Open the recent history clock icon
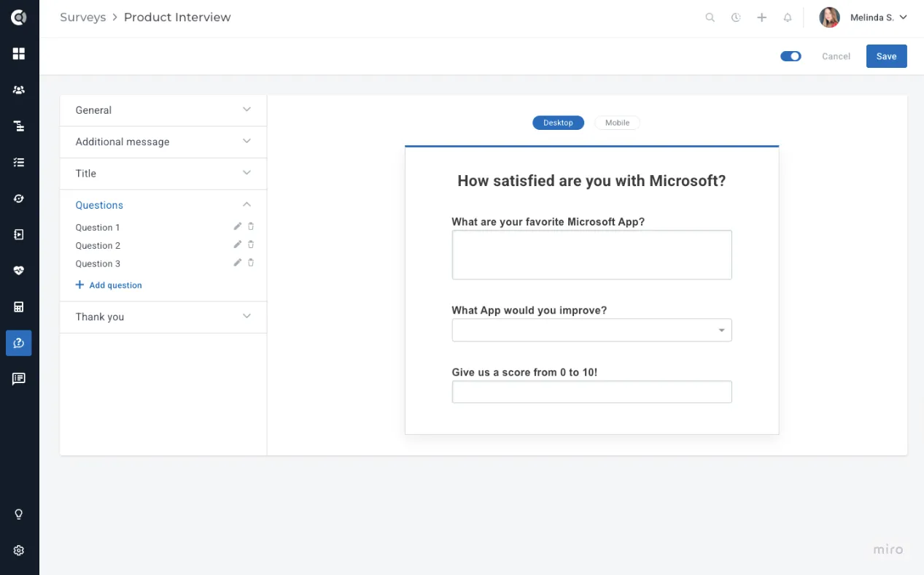This screenshot has width=924, height=575. point(736,18)
